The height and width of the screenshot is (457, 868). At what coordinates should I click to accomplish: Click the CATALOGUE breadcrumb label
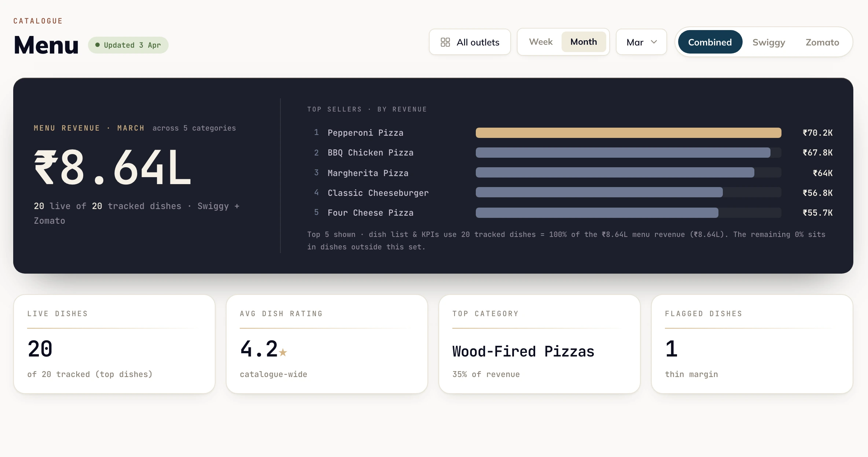(38, 21)
